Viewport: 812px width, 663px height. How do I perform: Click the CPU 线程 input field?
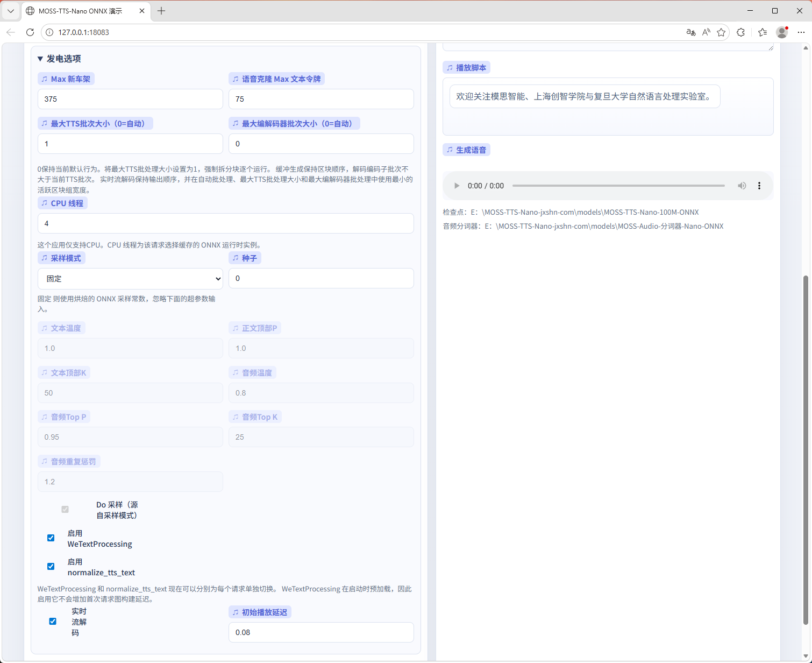pos(225,223)
